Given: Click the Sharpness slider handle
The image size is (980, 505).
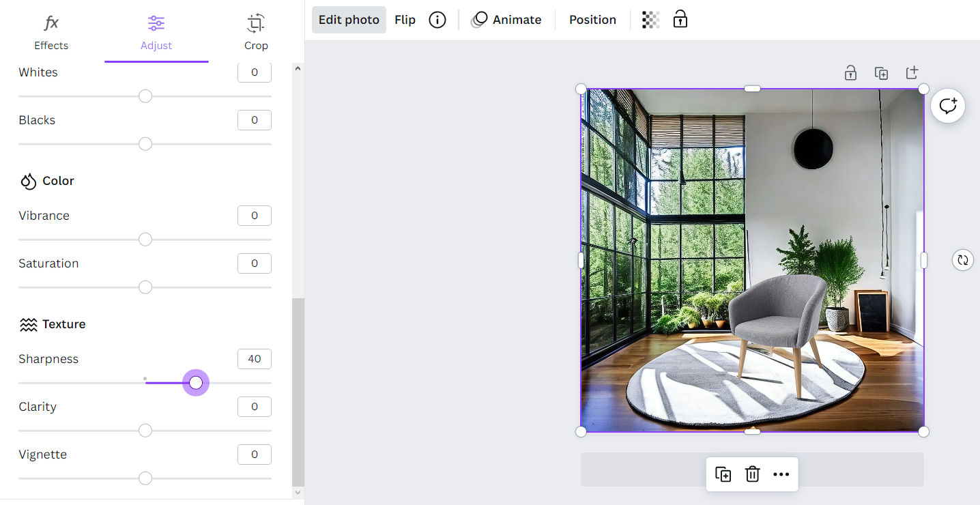Looking at the screenshot, I should click(196, 383).
